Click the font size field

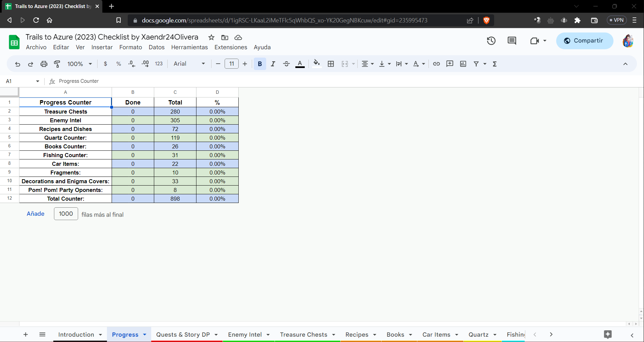pyautogui.click(x=232, y=64)
